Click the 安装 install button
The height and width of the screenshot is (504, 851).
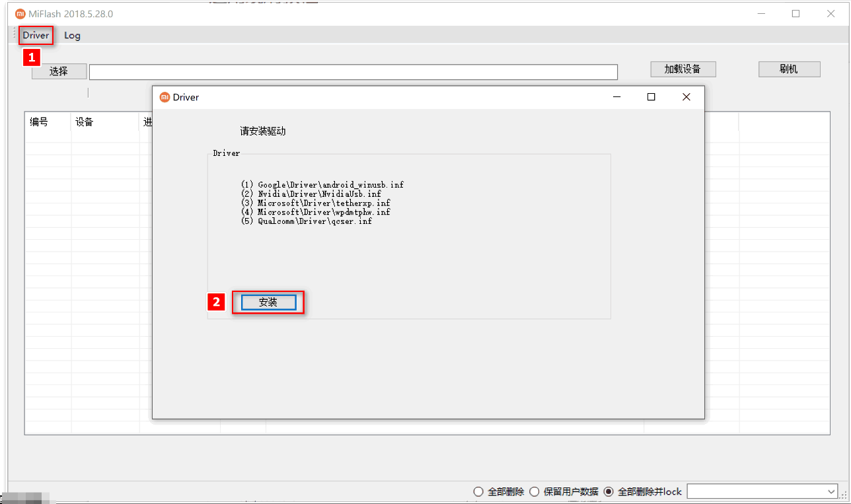pos(268,302)
